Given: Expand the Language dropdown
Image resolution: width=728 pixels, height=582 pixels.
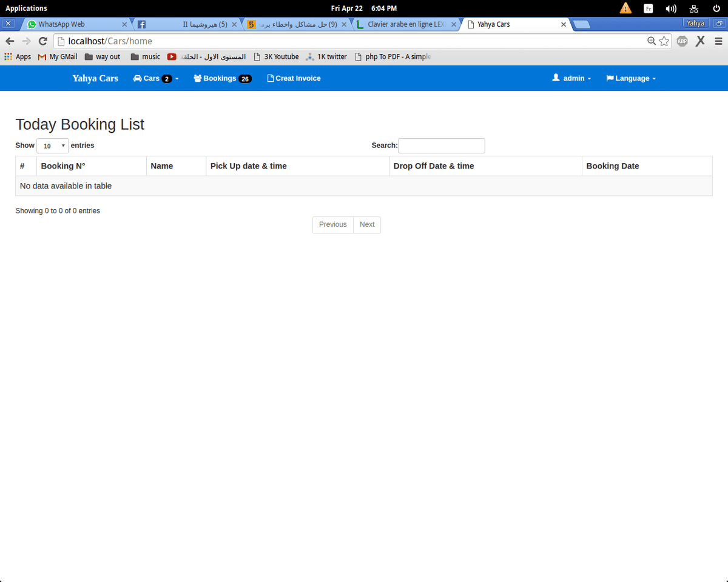Looking at the screenshot, I should point(631,78).
